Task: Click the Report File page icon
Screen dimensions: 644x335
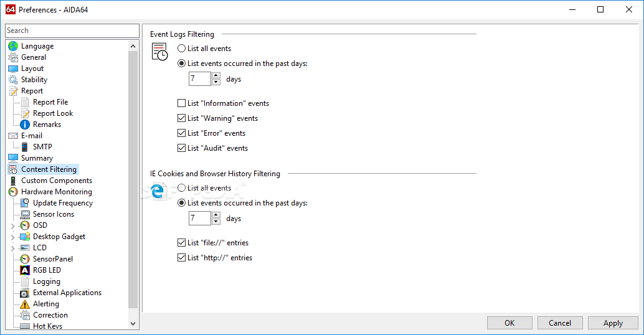Action: click(x=25, y=102)
